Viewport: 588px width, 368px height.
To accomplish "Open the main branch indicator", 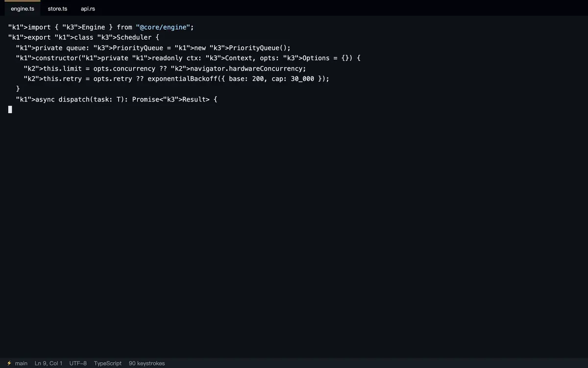I will point(21,363).
